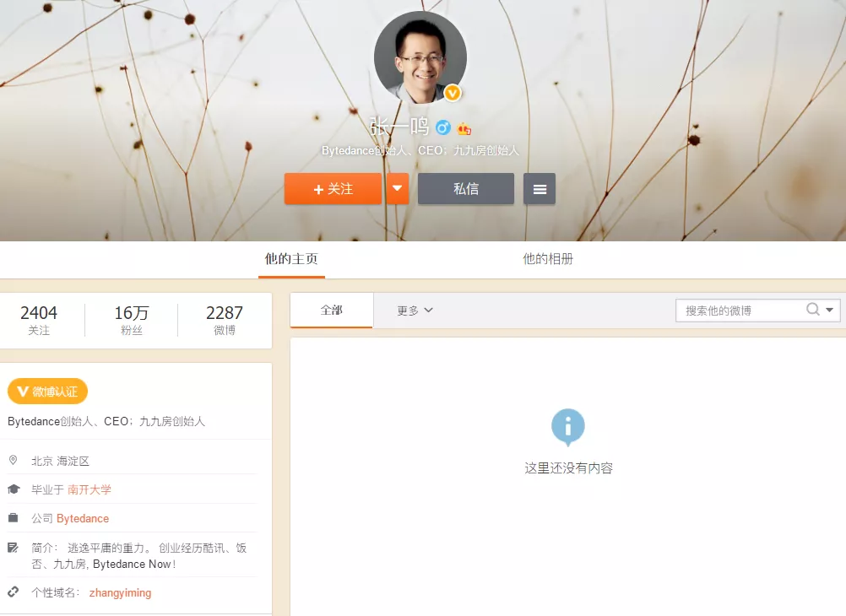The height and width of the screenshot is (616, 846).
Task: Click the magnifier search icon
Action: pyautogui.click(x=813, y=310)
